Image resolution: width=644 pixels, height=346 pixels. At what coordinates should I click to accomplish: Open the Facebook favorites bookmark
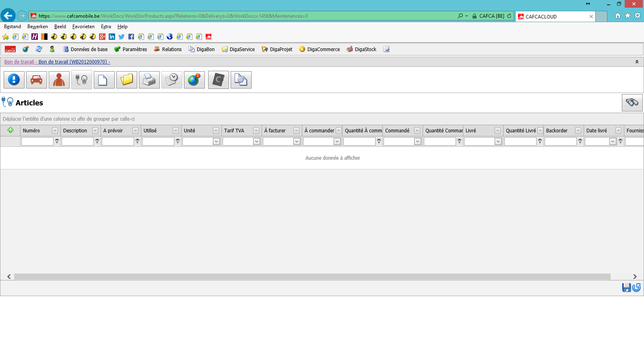tap(131, 37)
